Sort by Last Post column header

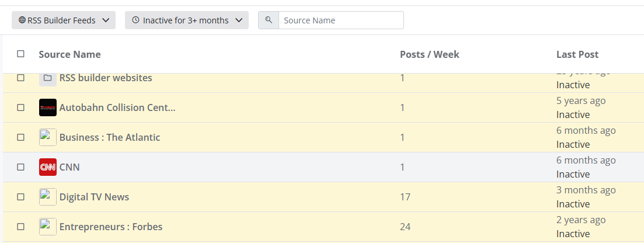pos(577,54)
